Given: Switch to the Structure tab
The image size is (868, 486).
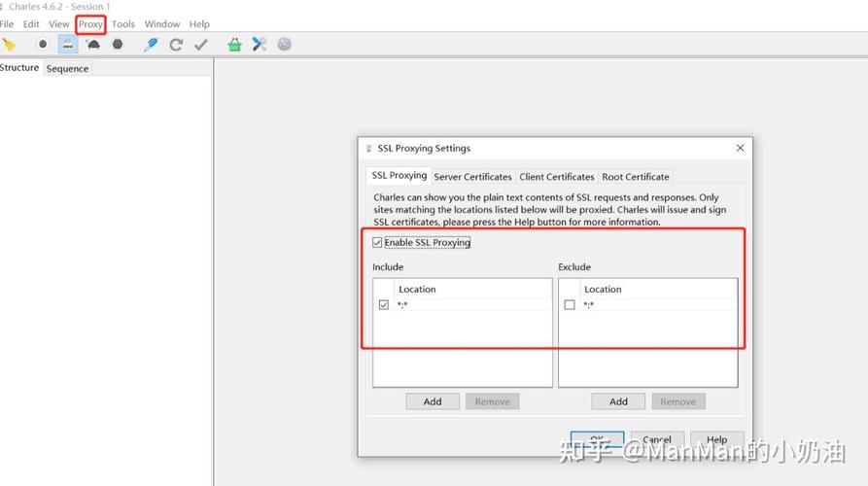Looking at the screenshot, I should pyautogui.click(x=20, y=67).
